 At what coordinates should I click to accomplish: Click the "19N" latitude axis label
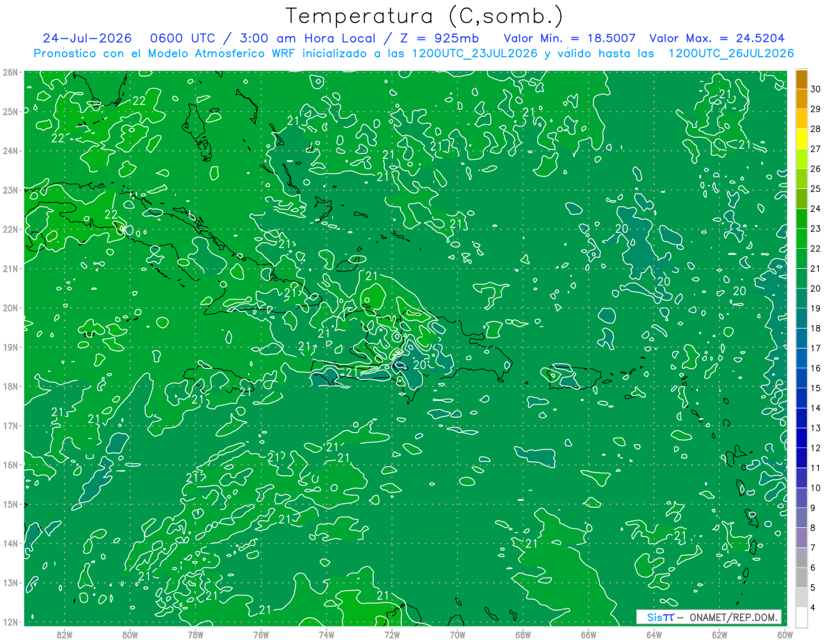[10, 347]
